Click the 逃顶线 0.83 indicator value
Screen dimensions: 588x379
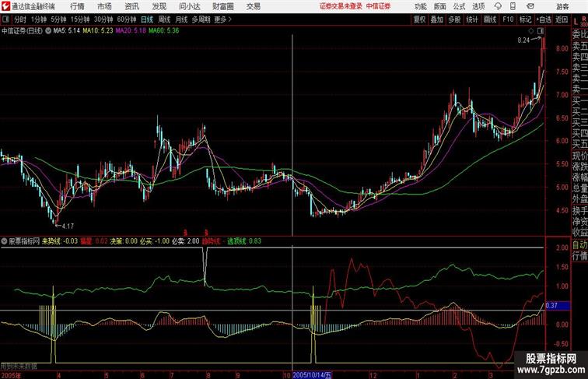click(244, 241)
